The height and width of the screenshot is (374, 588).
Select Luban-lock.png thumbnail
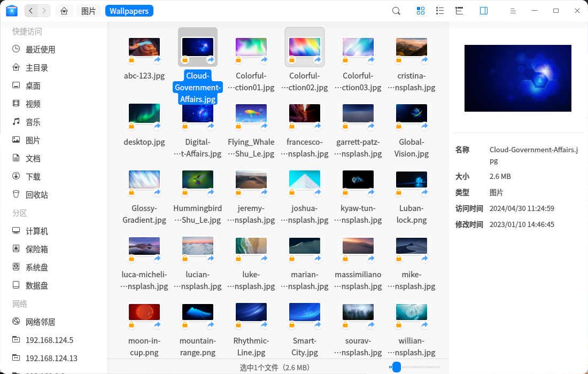click(412, 180)
